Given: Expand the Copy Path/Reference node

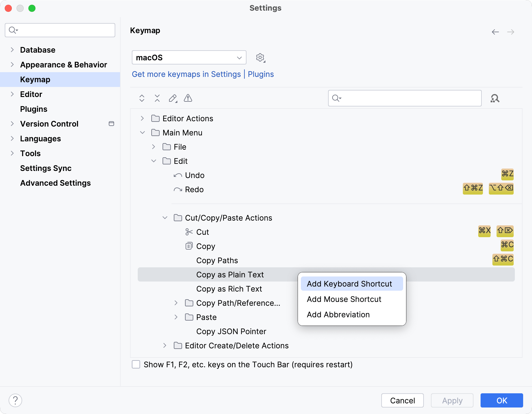Looking at the screenshot, I should point(176,303).
